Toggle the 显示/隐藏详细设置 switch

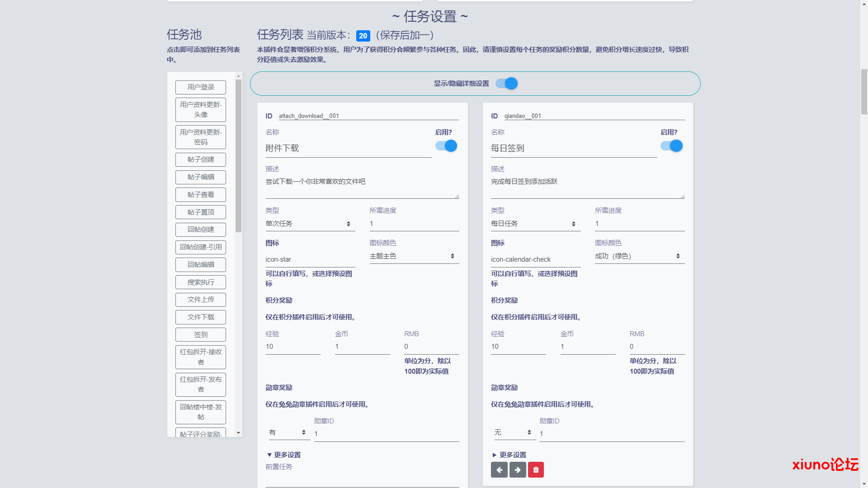506,84
